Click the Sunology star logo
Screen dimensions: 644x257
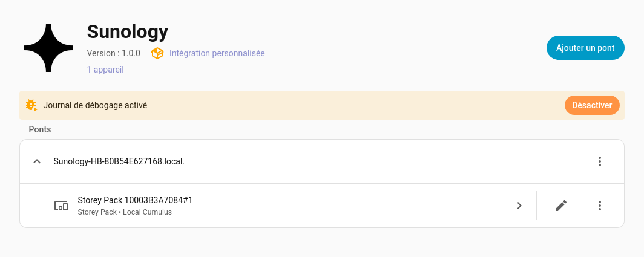(x=48, y=48)
